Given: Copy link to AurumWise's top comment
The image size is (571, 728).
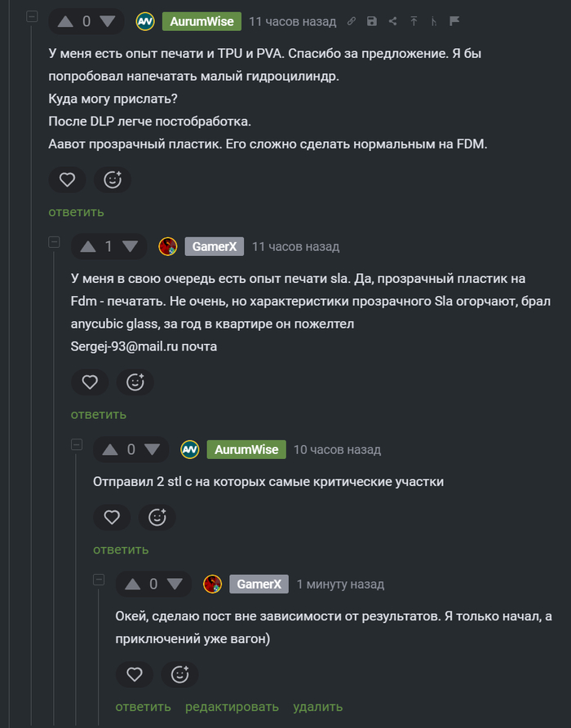Looking at the screenshot, I should (x=352, y=21).
